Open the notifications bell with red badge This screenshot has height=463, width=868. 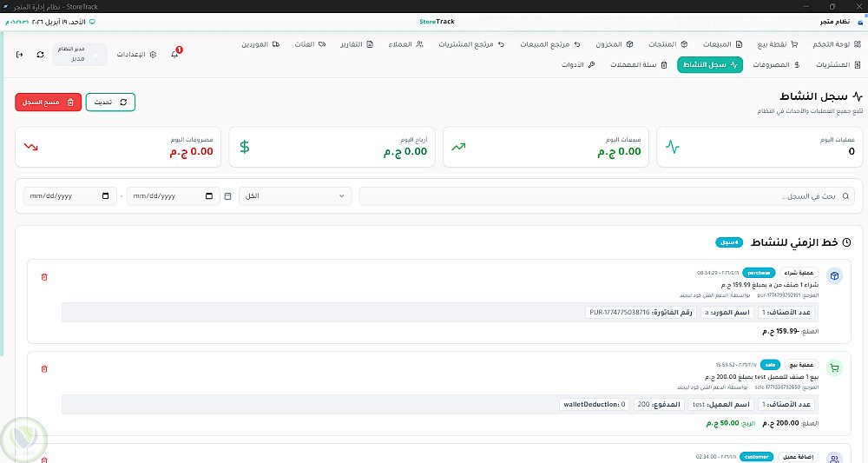(x=175, y=54)
